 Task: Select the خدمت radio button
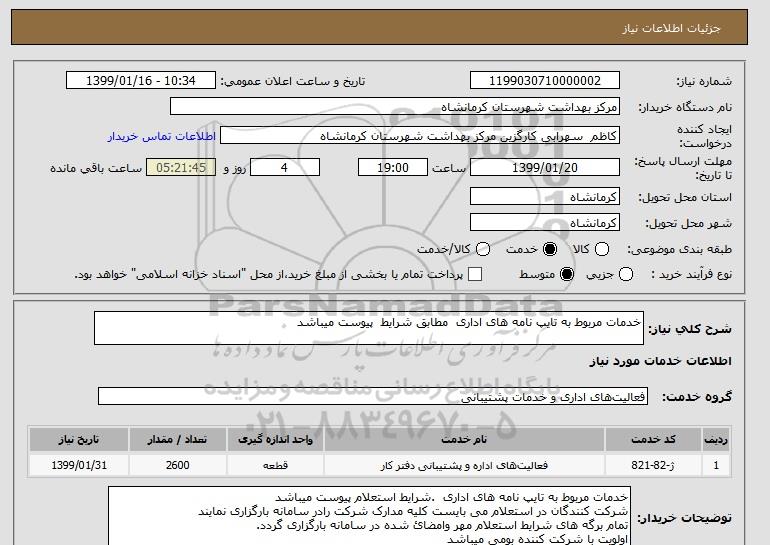tap(550, 249)
